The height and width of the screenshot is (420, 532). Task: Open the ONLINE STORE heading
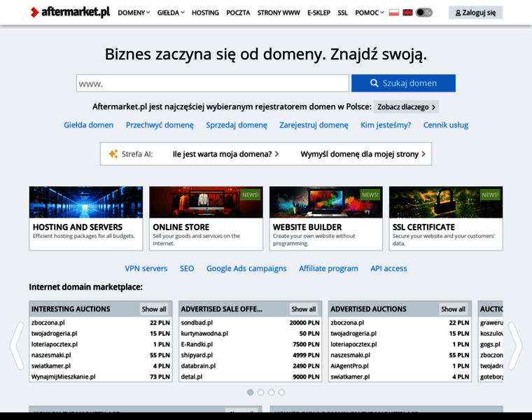pyautogui.click(x=181, y=227)
